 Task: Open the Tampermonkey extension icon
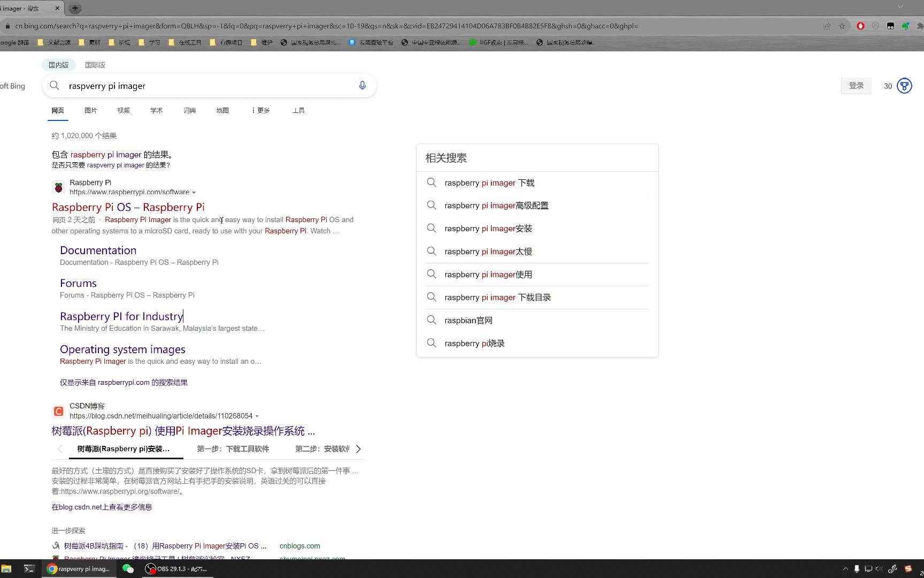click(x=890, y=26)
